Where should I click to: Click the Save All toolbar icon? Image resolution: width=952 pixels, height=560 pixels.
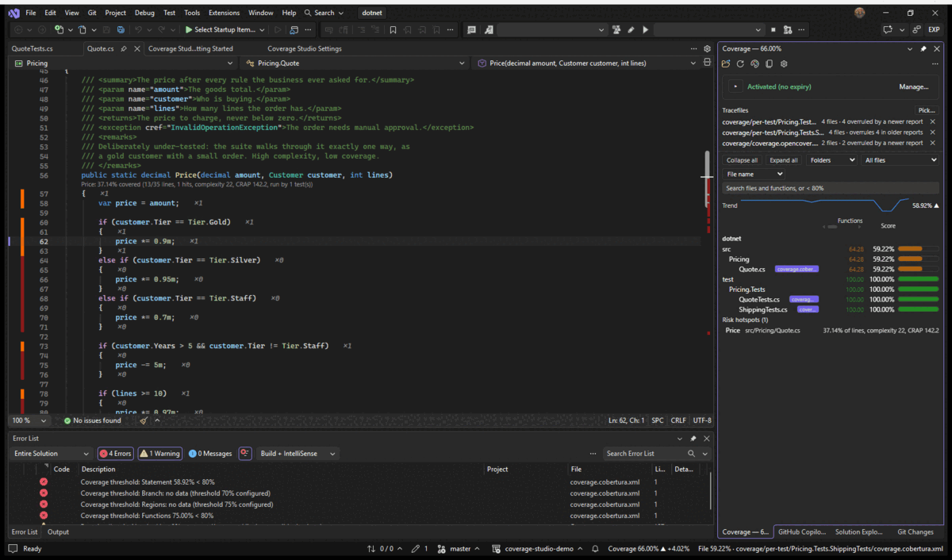pyautogui.click(x=121, y=30)
